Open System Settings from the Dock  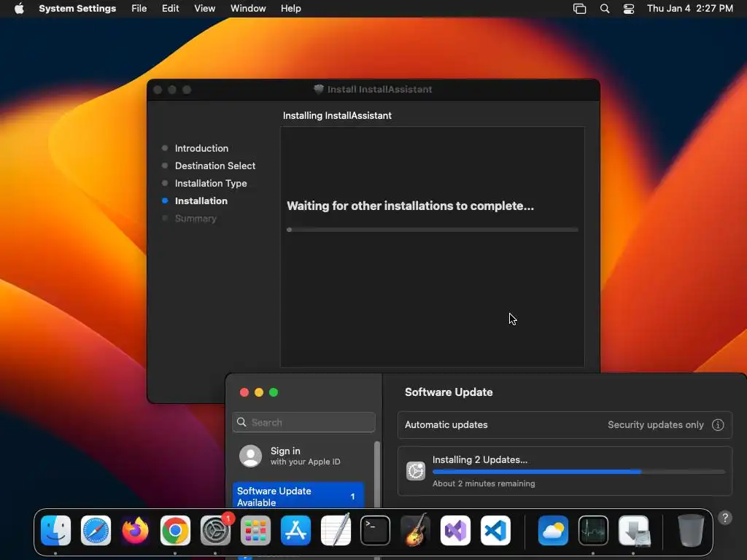(x=215, y=531)
